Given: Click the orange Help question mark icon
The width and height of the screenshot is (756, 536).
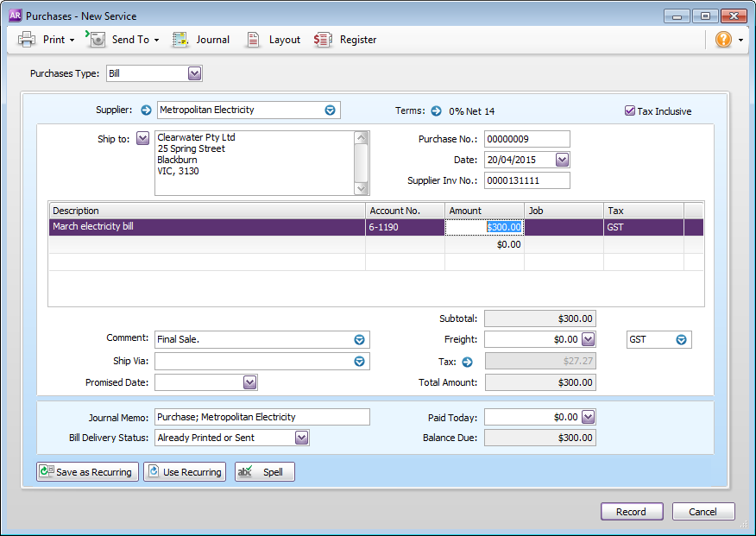Looking at the screenshot, I should [x=723, y=40].
